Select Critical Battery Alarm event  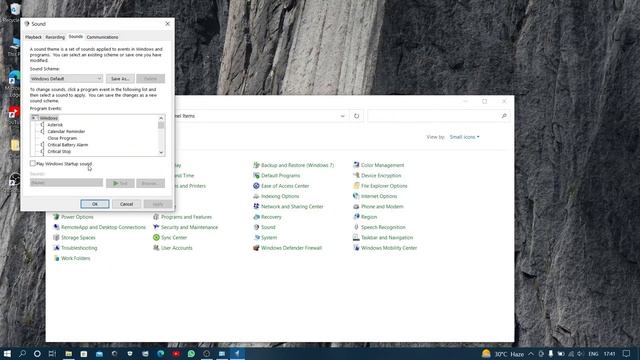tap(68, 145)
